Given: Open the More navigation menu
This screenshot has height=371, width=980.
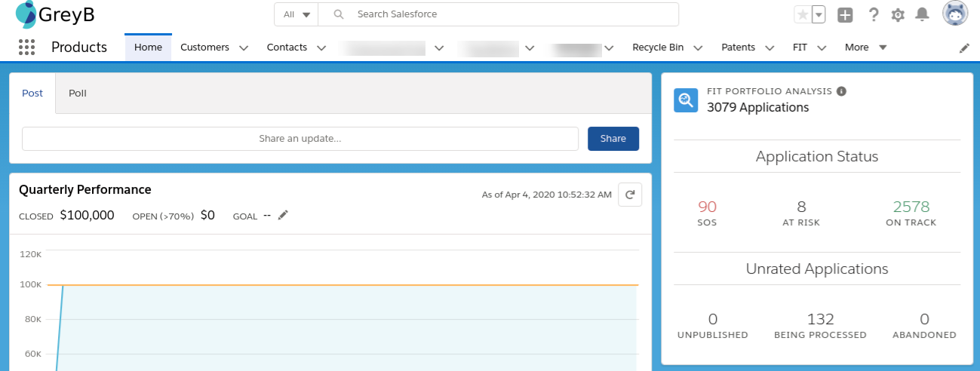Looking at the screenshot, I should click(865, 48).
